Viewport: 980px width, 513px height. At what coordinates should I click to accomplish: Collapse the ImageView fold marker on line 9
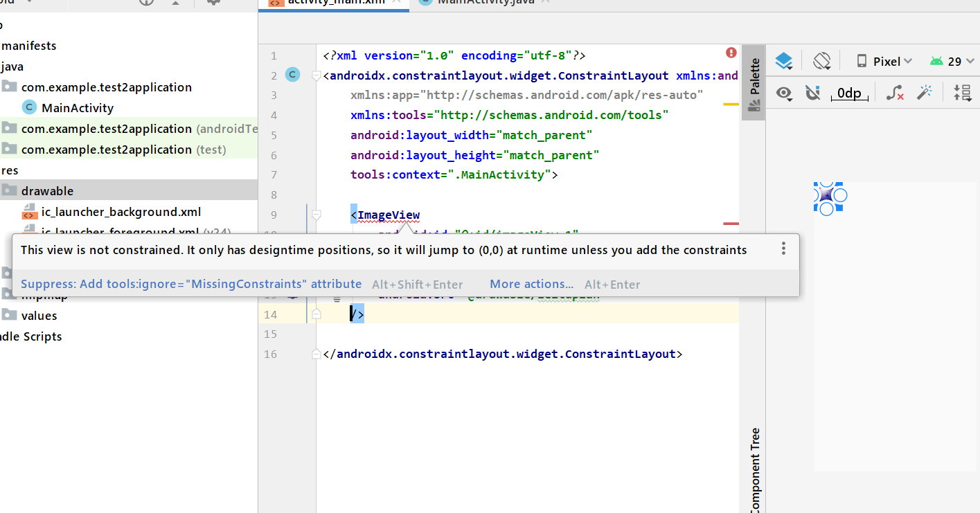tap(317, 215)
